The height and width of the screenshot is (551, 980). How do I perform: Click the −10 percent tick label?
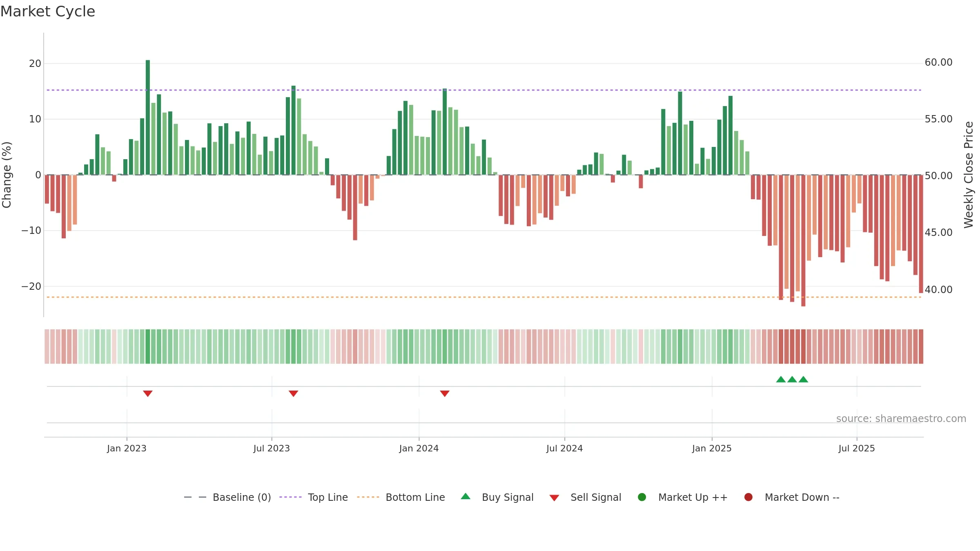click(31, 231)
